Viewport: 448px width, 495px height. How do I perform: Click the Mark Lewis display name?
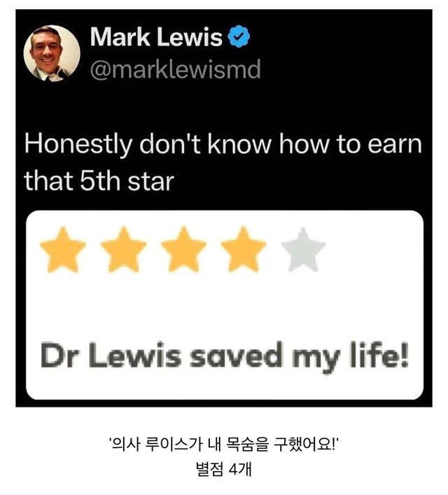click(157, 37)
